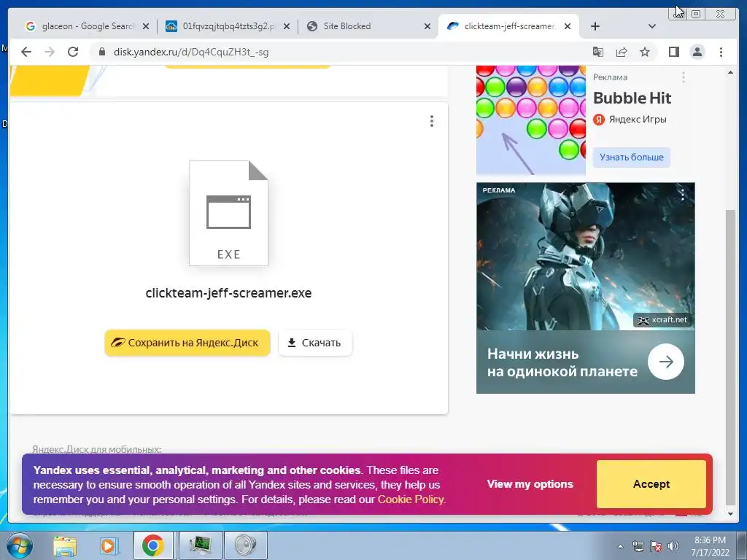Open the monitor app taskbar icon
Screen dimensions: 747x560
click(x=200, y=545)
